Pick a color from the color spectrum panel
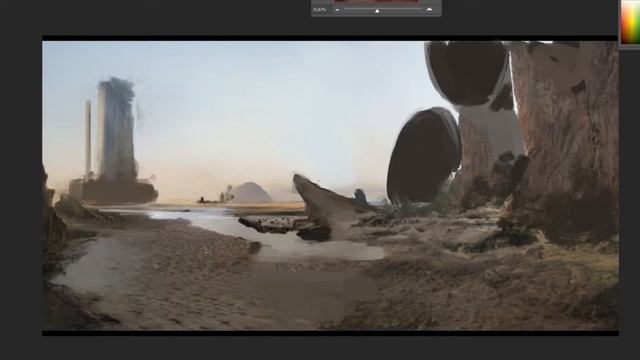Screen dimensions: 640x360 point(630,22)
